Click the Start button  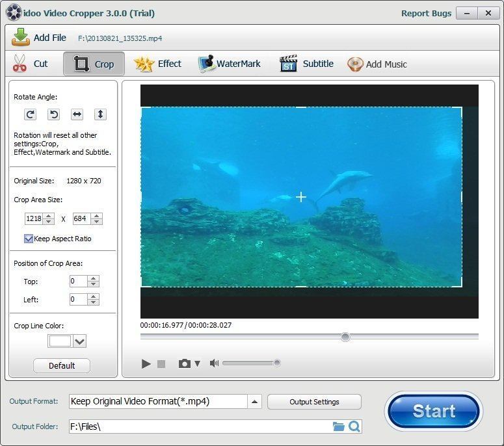point(434,411)
